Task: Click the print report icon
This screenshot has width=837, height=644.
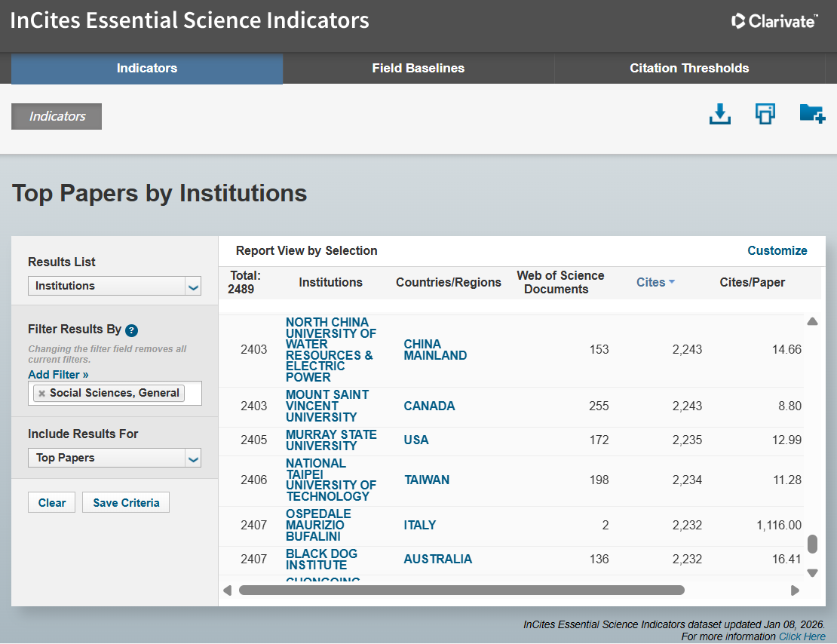Action: click(765, 115)
